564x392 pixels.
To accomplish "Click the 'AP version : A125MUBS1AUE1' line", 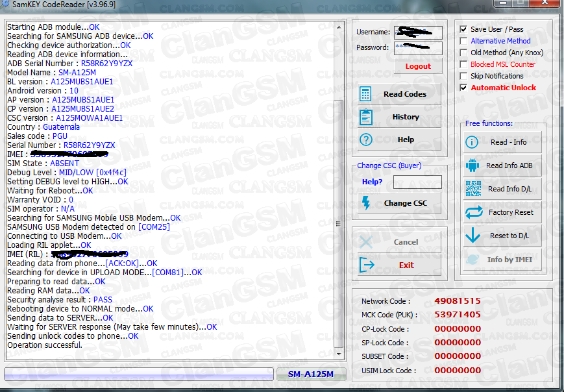I will (x=61, y=99).
